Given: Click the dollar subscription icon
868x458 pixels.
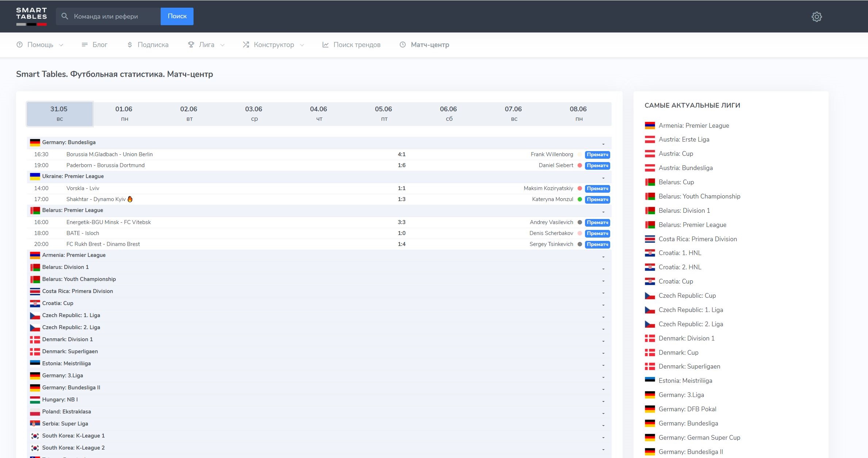Looking at the screenshot, I should tap(130, 45).
